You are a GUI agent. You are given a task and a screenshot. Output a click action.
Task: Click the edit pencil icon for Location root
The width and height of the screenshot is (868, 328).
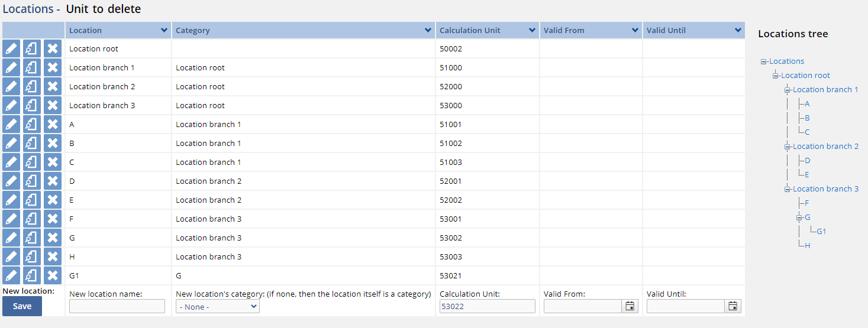click(11, 49)
